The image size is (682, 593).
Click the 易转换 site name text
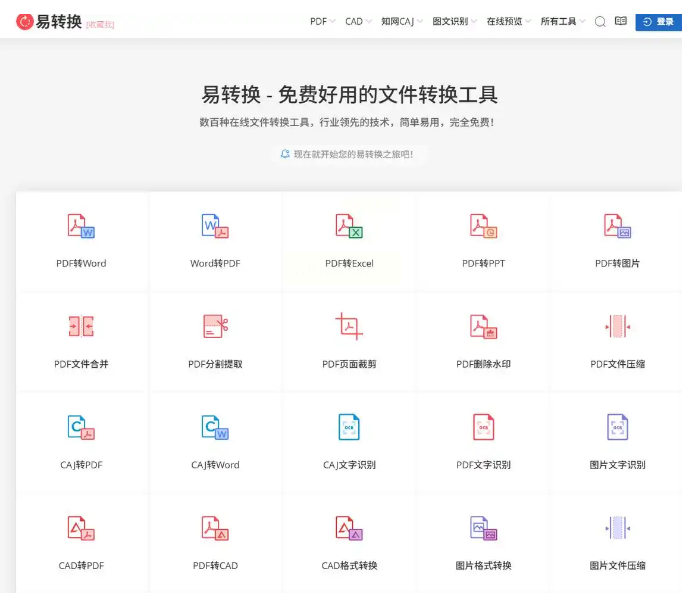59,21
